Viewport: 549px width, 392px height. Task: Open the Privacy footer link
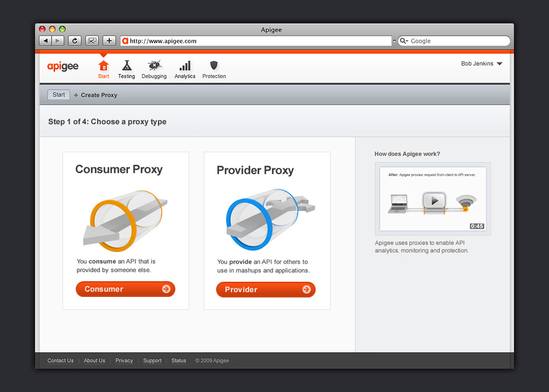124,360
